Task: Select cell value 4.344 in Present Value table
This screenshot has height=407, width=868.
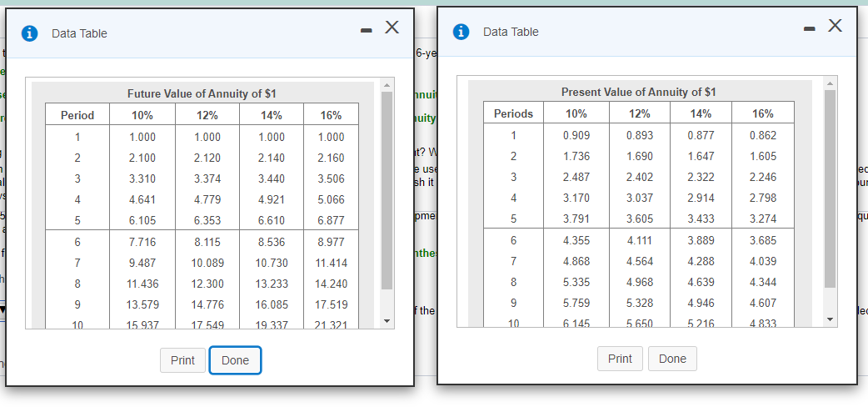Action: [763, 282]
